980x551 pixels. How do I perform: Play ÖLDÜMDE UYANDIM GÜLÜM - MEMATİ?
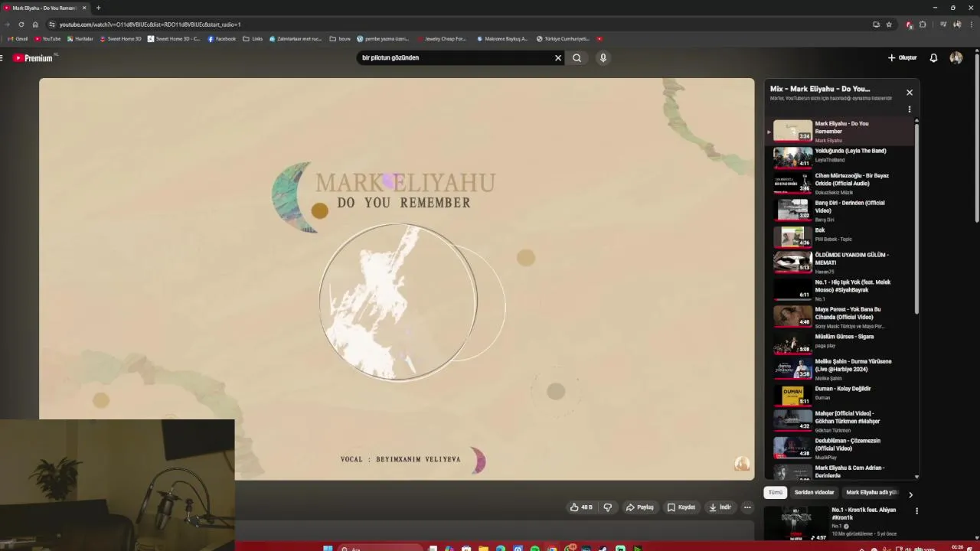point(841,262)
